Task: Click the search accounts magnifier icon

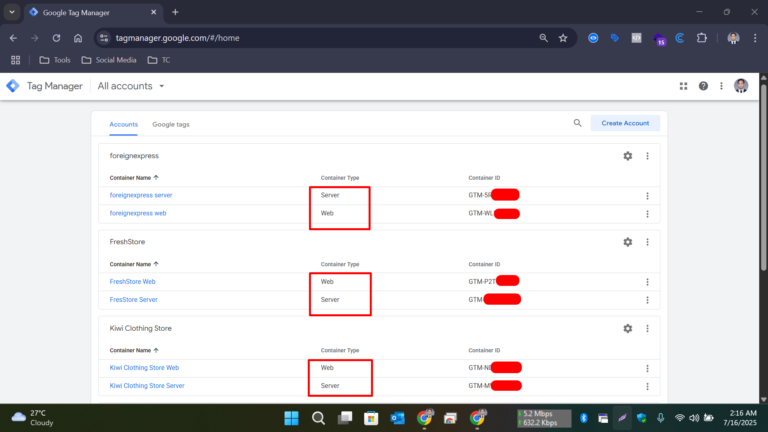Action: (x=577, y=123)
